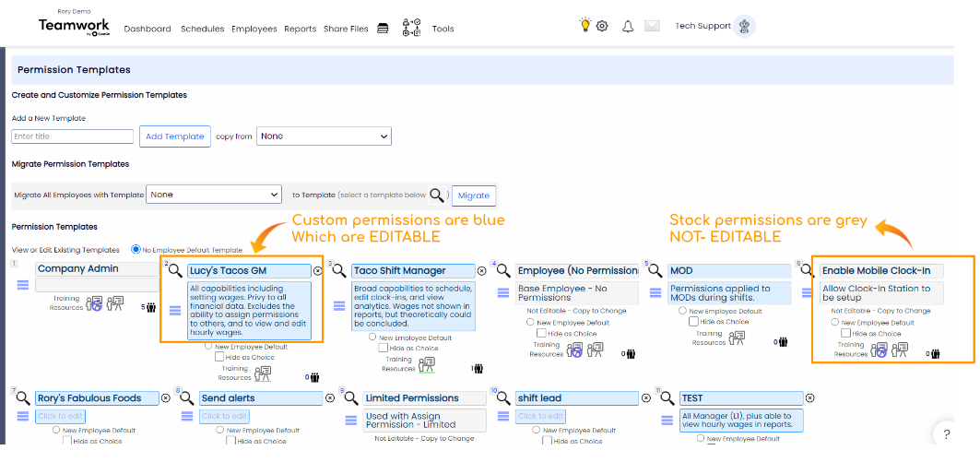This screenshot has height=462, width=980.
Task: Open the help question mark button
Action: 946,434
